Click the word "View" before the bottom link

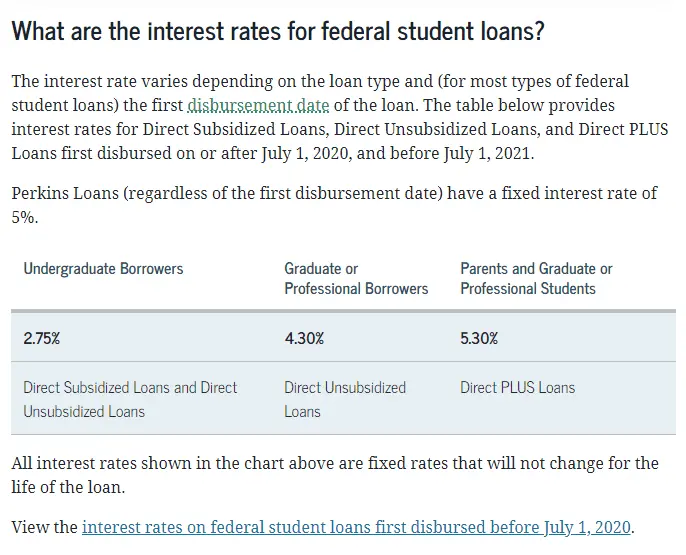30,527
